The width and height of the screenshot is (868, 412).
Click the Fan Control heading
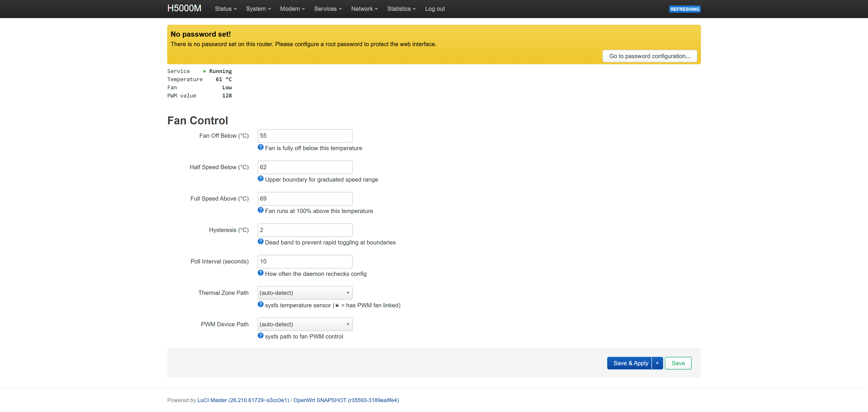coord(198,121)
